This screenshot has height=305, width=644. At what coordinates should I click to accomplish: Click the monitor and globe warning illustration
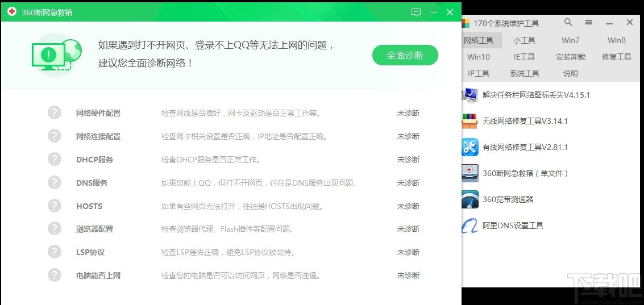(56, 55)
